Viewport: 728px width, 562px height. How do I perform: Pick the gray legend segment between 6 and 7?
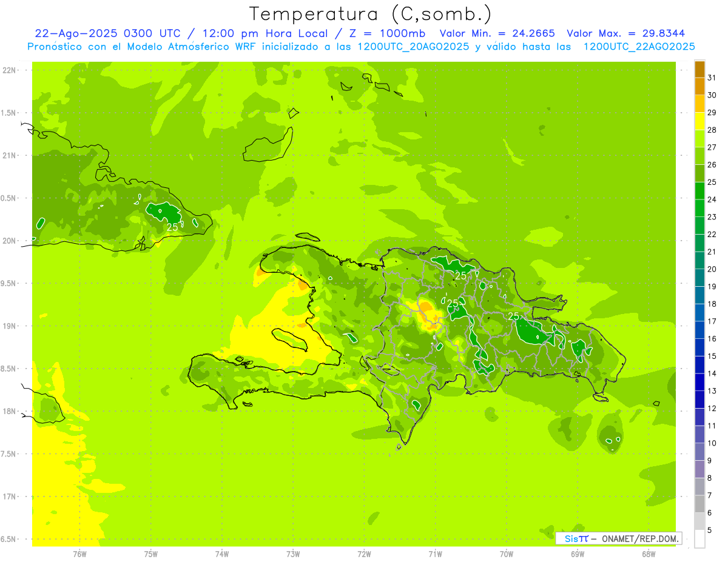699,504
